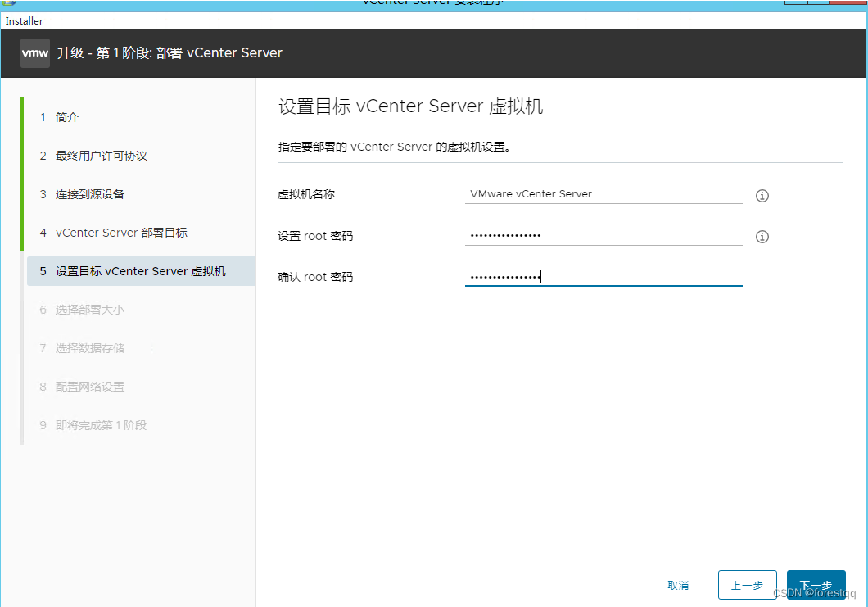Click the info icon beside 设置 root 密码 field
This screenshot has width=868, height=607.
tap(762, 237)
